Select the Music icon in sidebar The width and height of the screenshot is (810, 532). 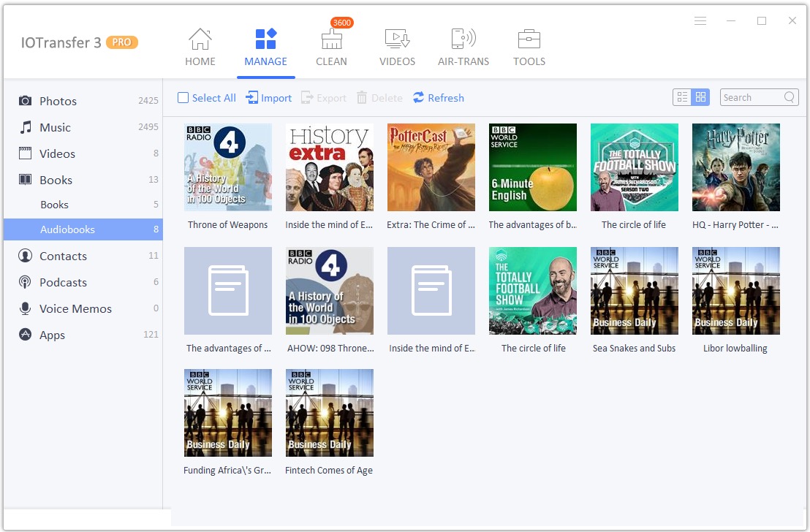[27, 127]
